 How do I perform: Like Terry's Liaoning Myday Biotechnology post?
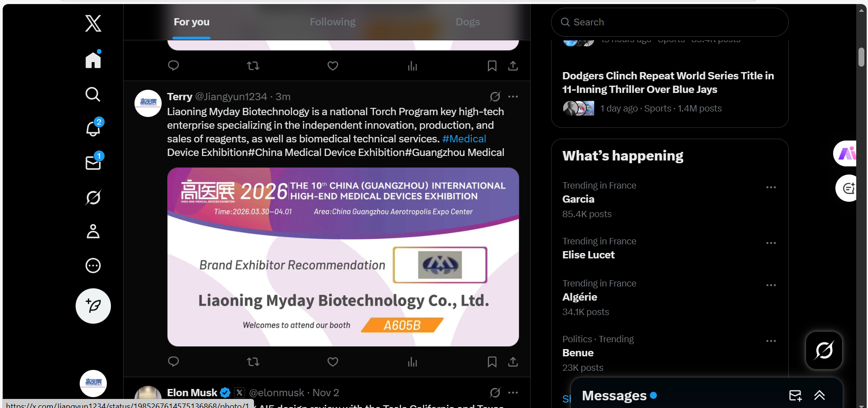click(x=333, y=362)
